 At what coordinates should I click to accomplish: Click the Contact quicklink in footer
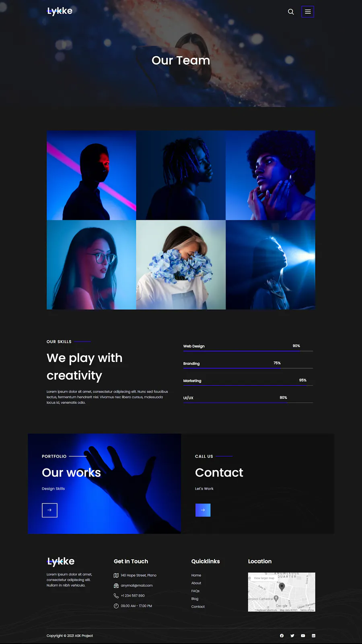198,607
